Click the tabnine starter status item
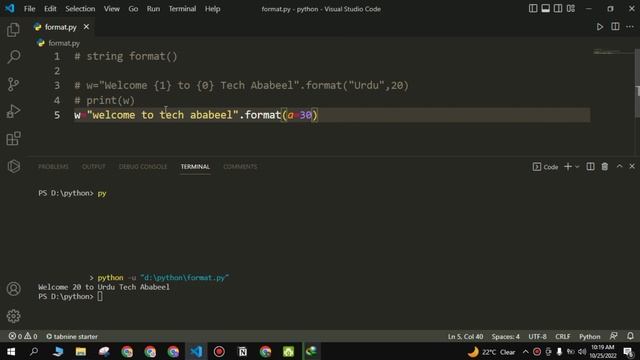The width and height of the screenshot is (640, 360). point(72,336)
